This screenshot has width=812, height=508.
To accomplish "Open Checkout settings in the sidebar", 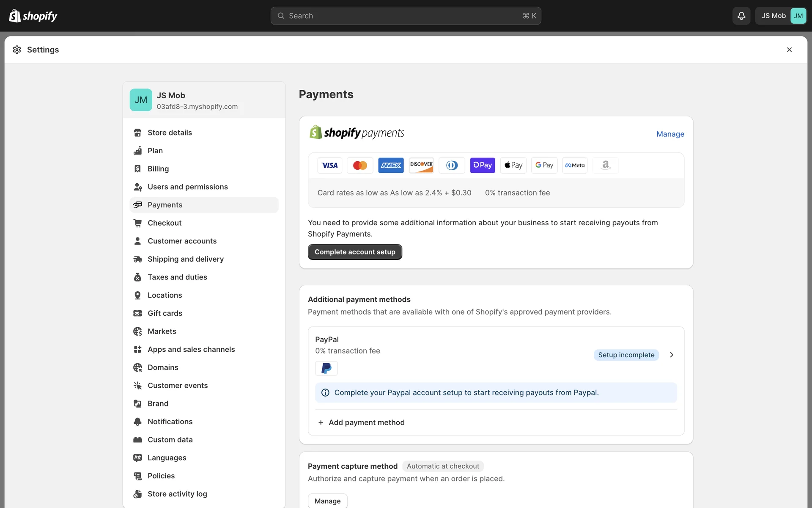I will [165, 223].
